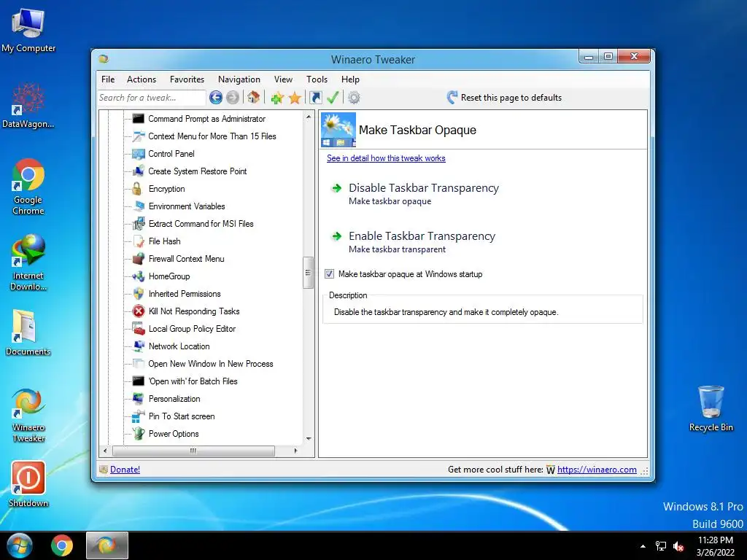The image size is (747, 560).
Task: Open Google Chrome desktop shortcut
Action: pyautogui.click(x=28, y=187)
